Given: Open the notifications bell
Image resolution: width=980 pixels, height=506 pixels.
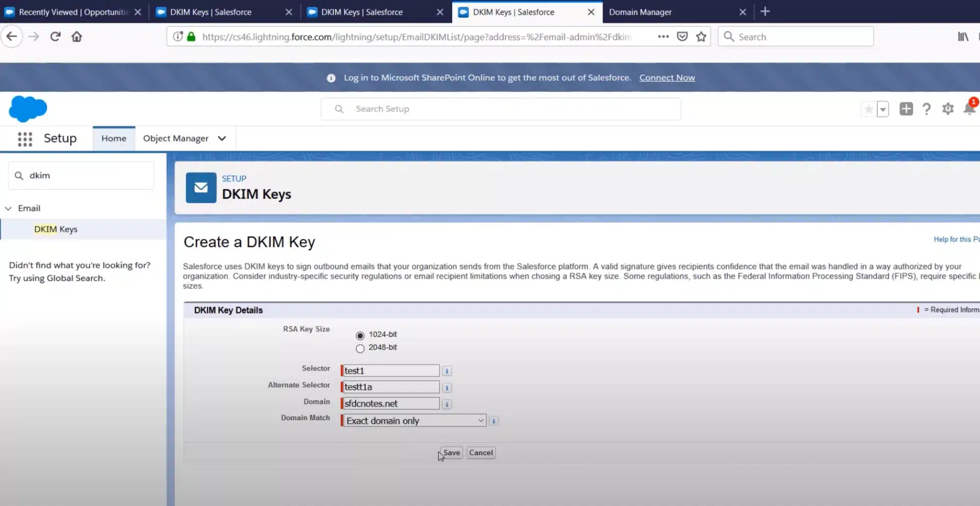Looking at the screenshot, I should [x=969, y=109].
